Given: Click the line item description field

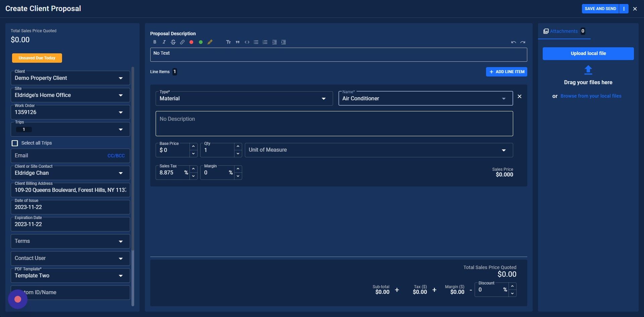Looking at the screenshot, I should (x=334, y=124).
